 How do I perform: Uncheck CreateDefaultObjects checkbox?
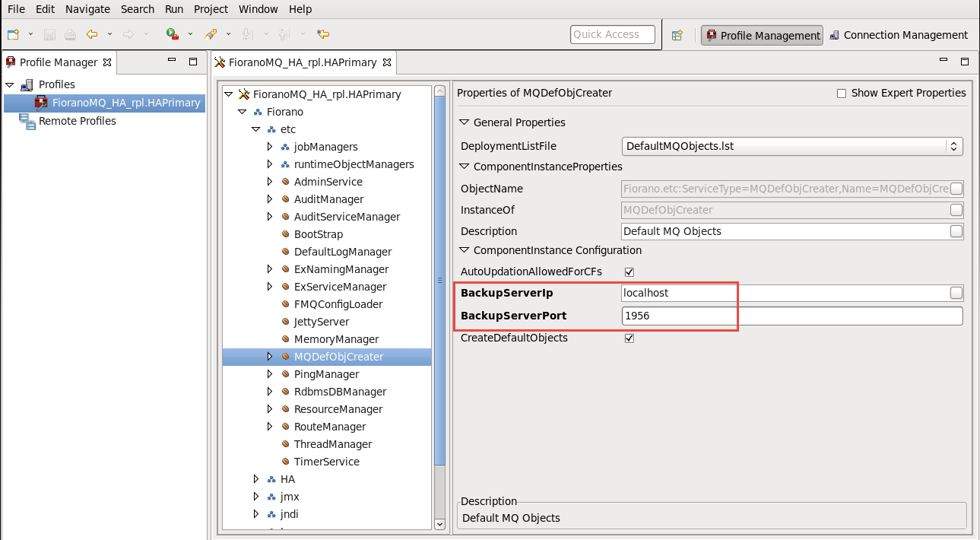click(x=629, y=338)
